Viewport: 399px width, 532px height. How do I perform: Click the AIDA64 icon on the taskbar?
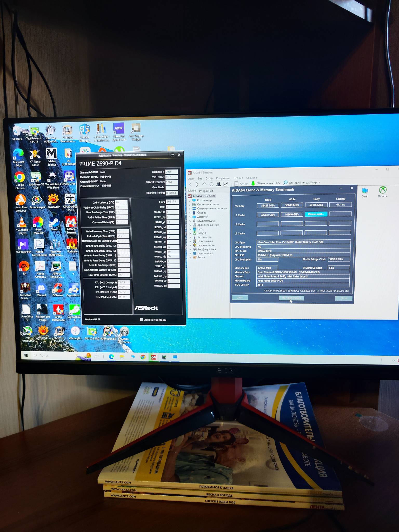(x=154, y=357)
